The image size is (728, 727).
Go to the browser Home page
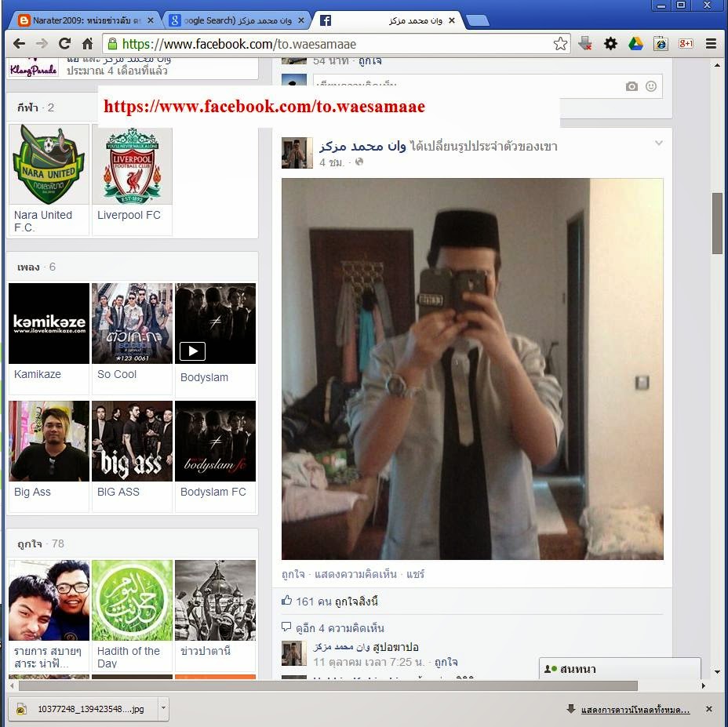87,44
